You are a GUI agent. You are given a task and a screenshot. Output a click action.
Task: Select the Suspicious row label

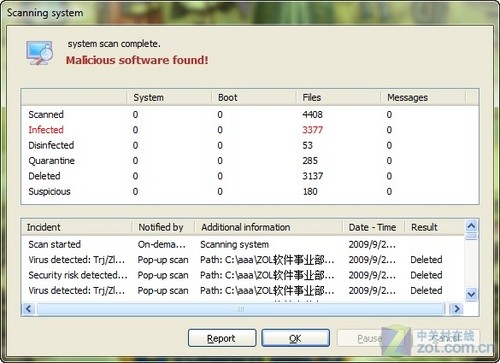coord(49,191)
